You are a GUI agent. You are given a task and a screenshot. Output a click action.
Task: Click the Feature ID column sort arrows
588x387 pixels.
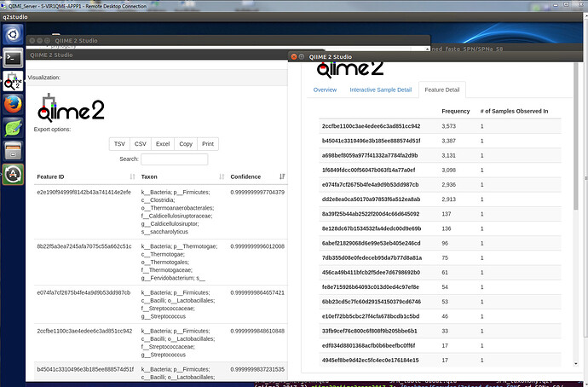tap(132, 176)
